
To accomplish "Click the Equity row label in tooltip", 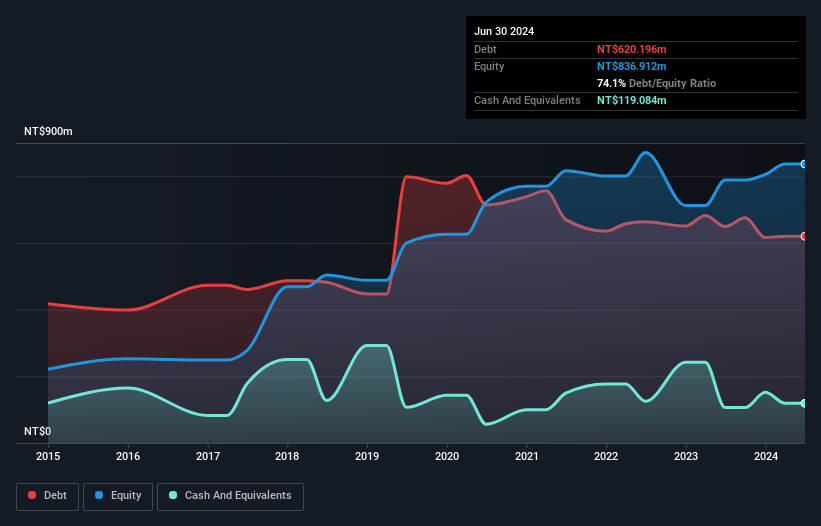I will pyautogui.click(x=489, y=66).
